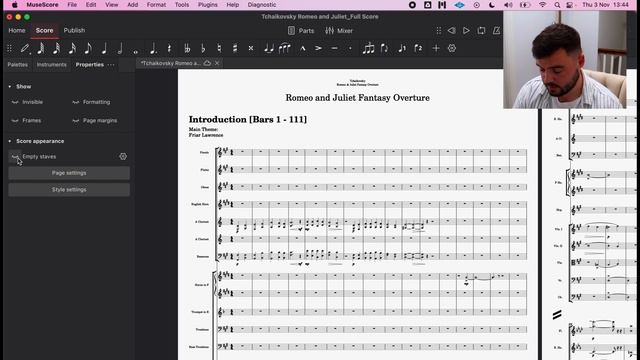Collapse the Show section
The height and width of the screenshot is (360, 640).
click(x=10, y=87)
